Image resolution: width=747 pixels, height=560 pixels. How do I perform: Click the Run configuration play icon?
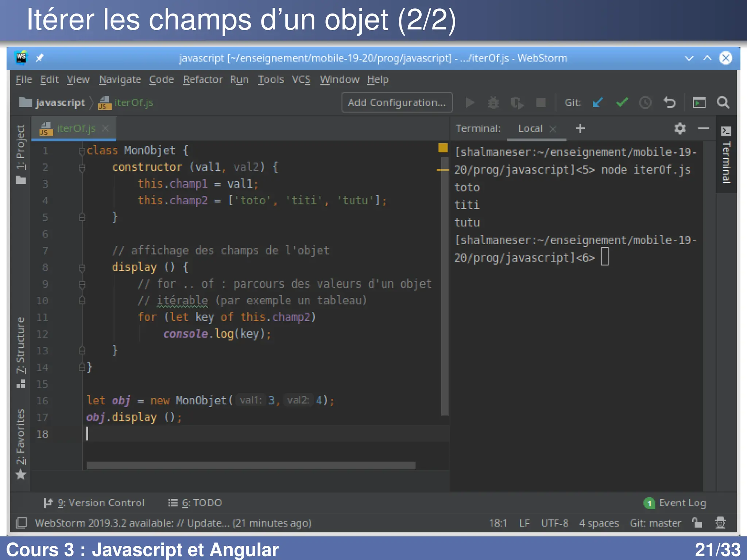(470, 103)
